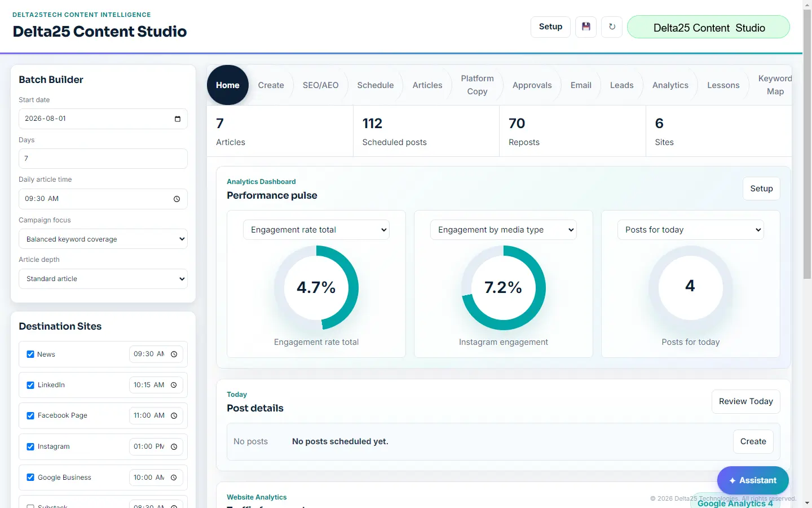The image size is (812, 508).
Task: Toggle the LinkedIn site checkbox
Action: tap(30, 385)
